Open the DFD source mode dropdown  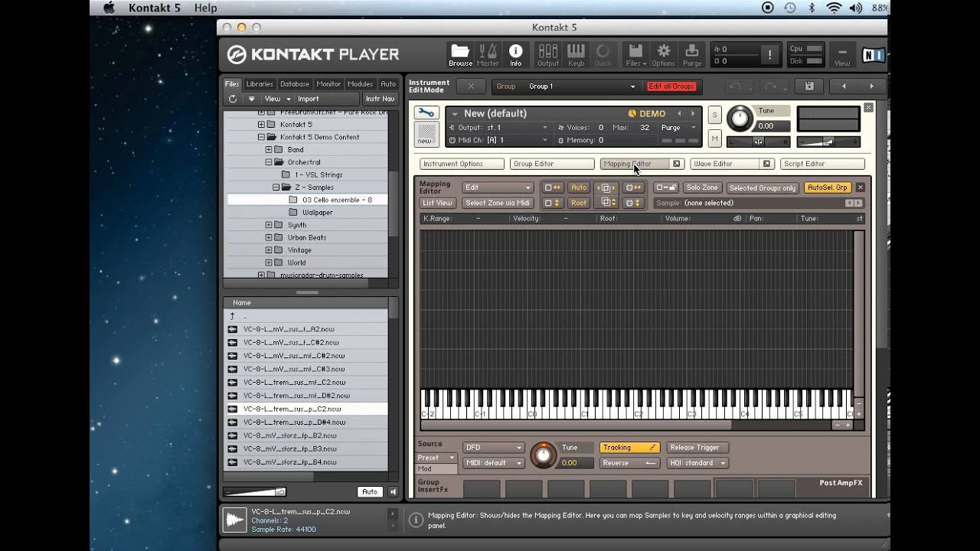(x=493, y=448)
